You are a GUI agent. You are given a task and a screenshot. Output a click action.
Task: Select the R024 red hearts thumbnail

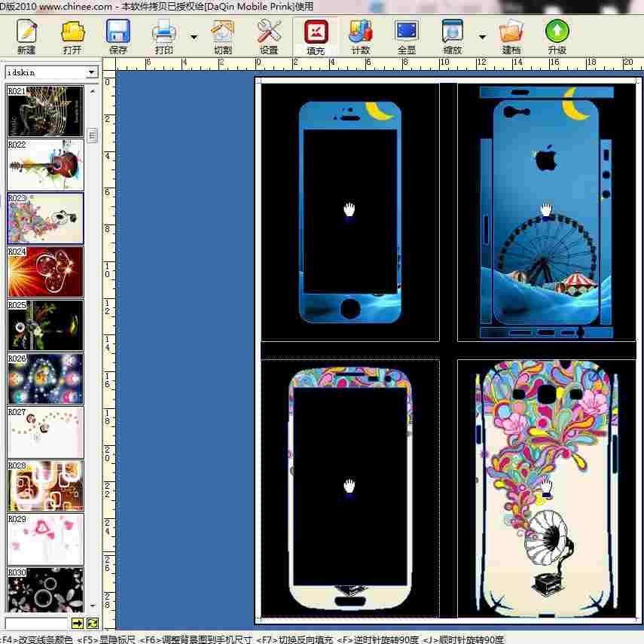(45, 271)
